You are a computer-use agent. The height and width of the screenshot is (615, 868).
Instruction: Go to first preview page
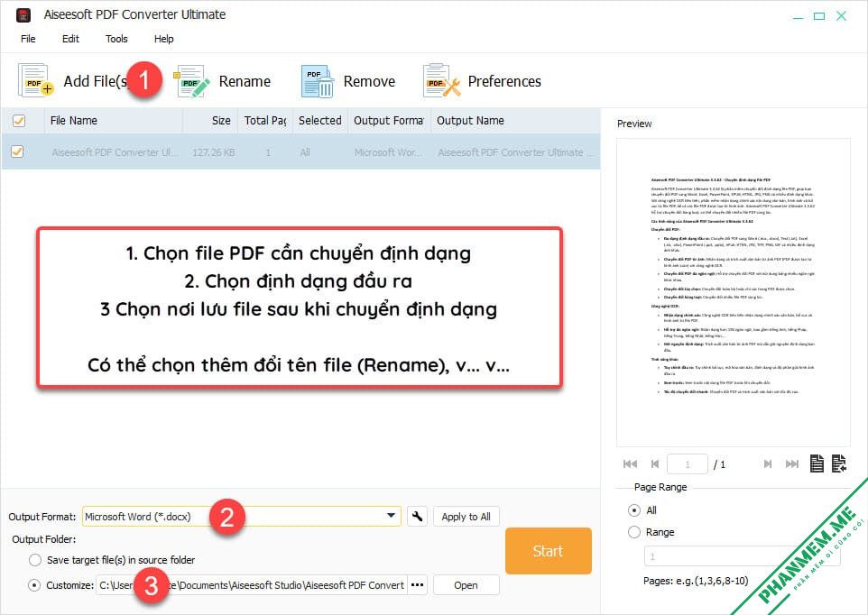630,464
